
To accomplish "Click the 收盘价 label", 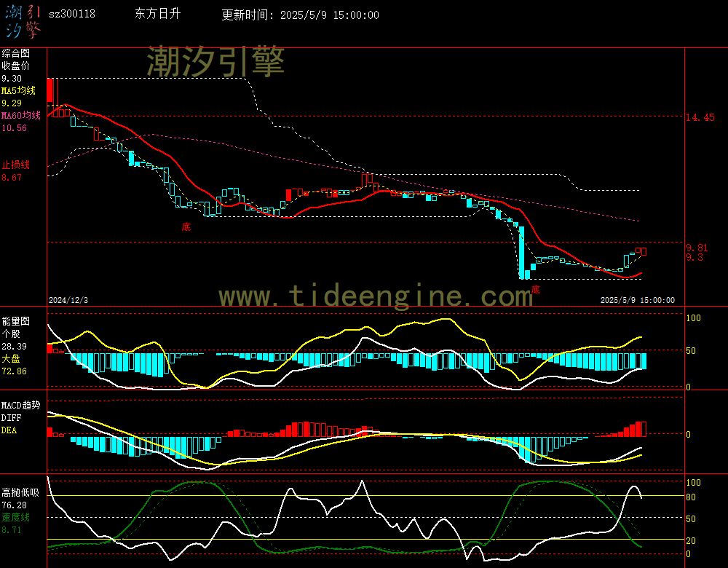I will (15, 66).
